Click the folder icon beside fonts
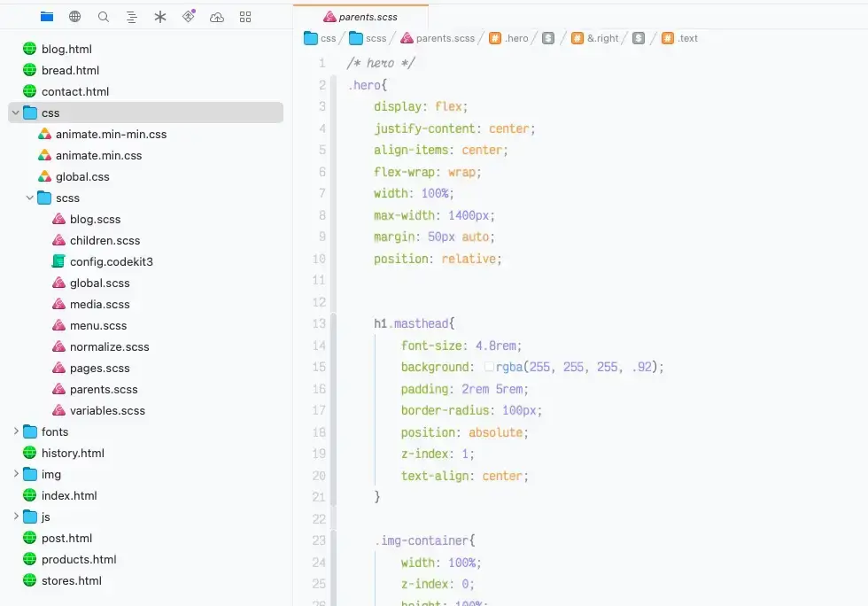Viewport: 868px width, 606px height. coord(30,431)
